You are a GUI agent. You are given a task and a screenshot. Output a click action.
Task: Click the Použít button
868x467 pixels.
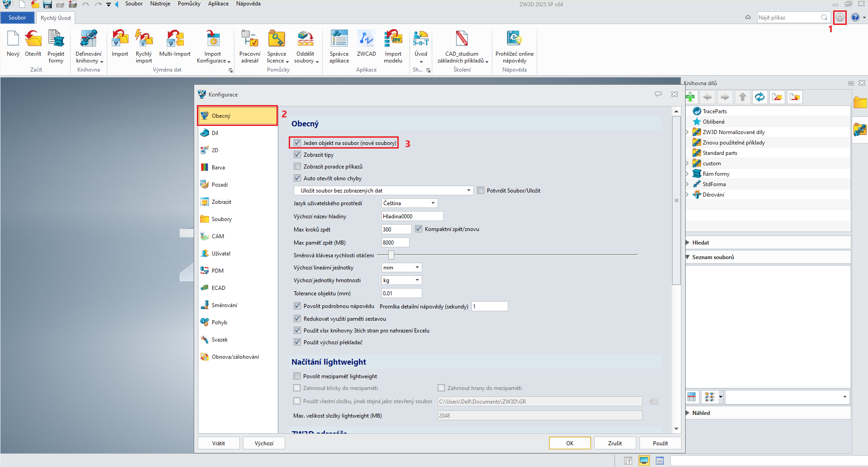pyautogui.click(x=660, y=443)
